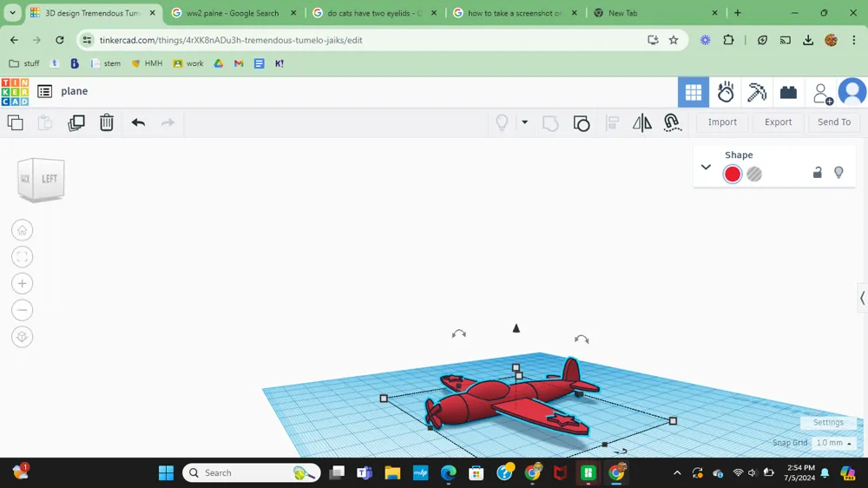This screenshot has height=488, width=868.
Task: Expand the shapes side panel arrow
Action: (x=862, y=298)
